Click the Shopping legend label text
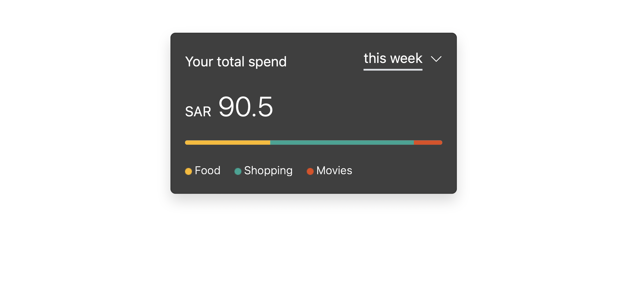 pos(268,171)
